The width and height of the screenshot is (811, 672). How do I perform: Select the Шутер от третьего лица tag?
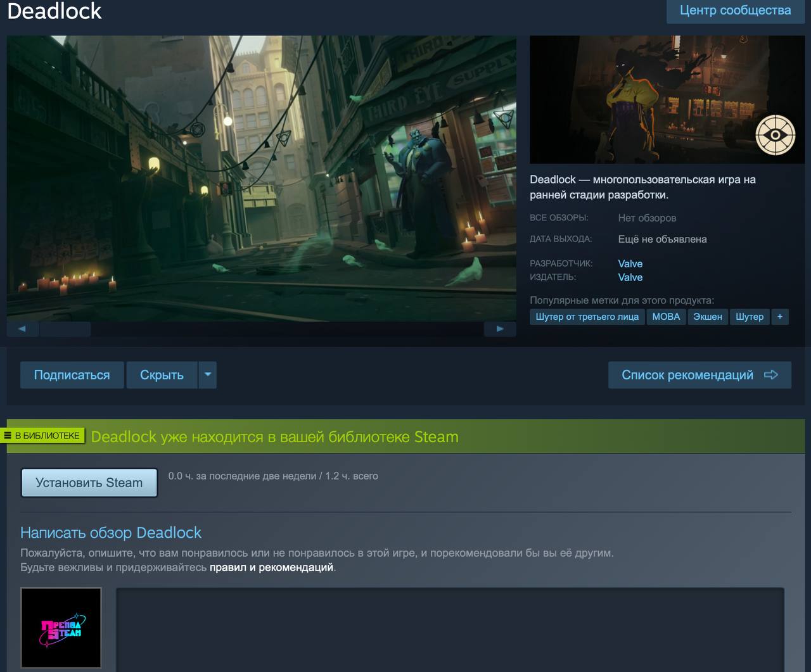tap(587, 317)
